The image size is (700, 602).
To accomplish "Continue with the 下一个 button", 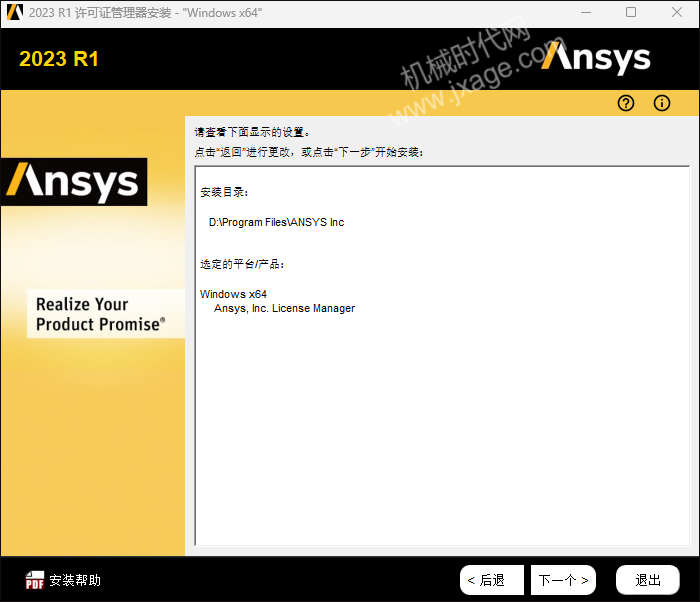I will pos(563,580).
